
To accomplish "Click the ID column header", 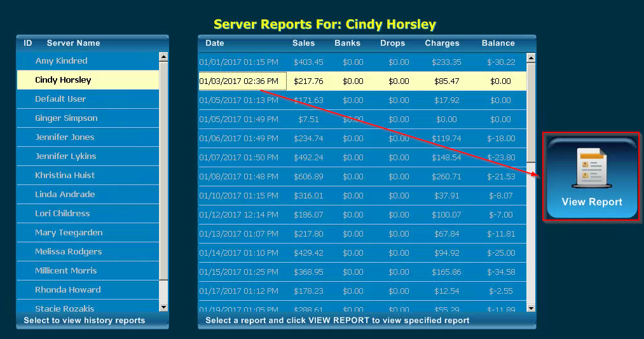I will click(x=27, y=43).
